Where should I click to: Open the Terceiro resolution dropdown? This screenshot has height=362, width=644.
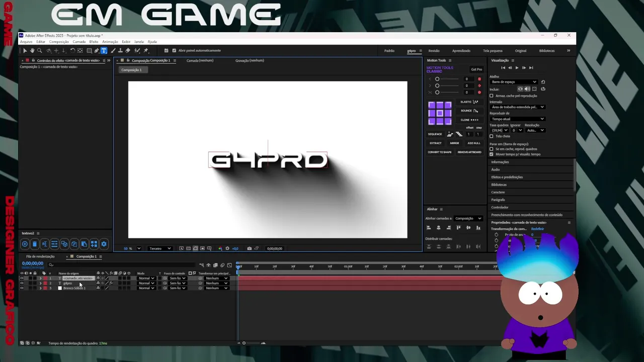[160, 248]
